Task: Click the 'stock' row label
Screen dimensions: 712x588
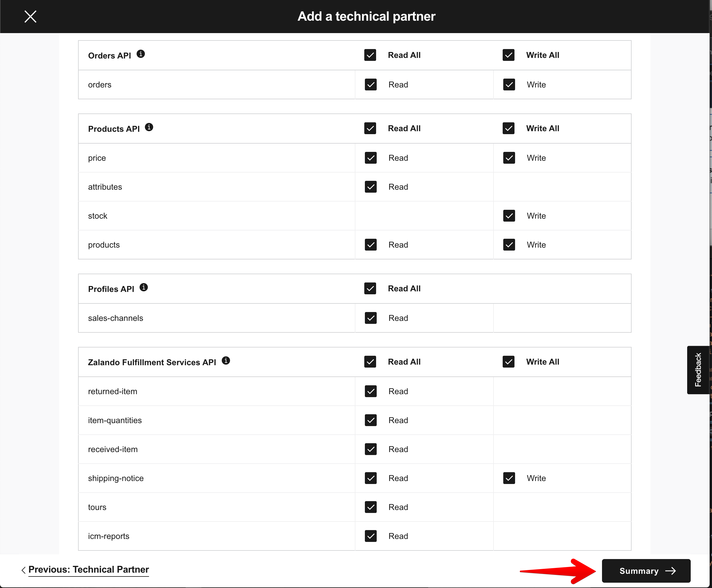Action: [x=98, y=216]
